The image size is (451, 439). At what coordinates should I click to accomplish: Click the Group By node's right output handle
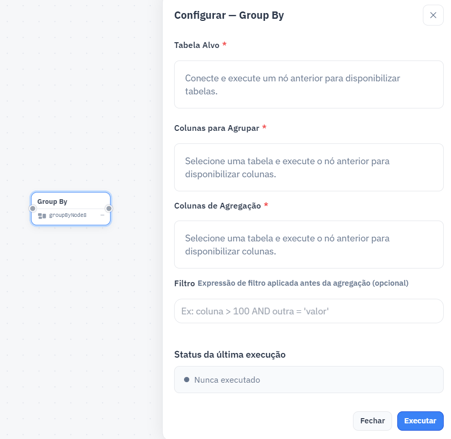(x=109, y=209)
